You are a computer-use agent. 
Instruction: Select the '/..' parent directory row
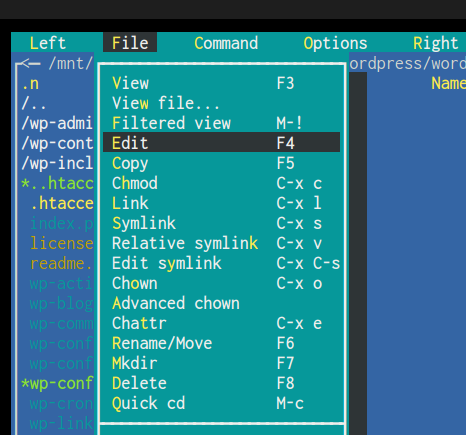pyautogui.click(x=57, y=103)
